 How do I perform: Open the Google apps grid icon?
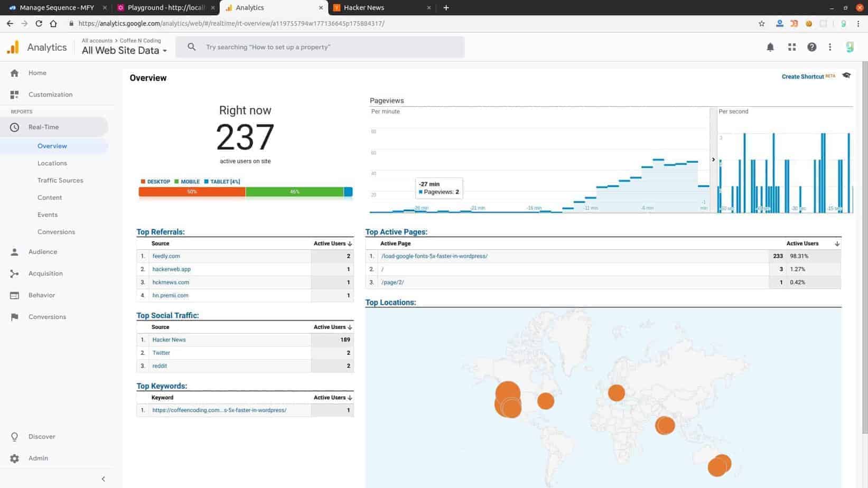(x=791, y=47)
